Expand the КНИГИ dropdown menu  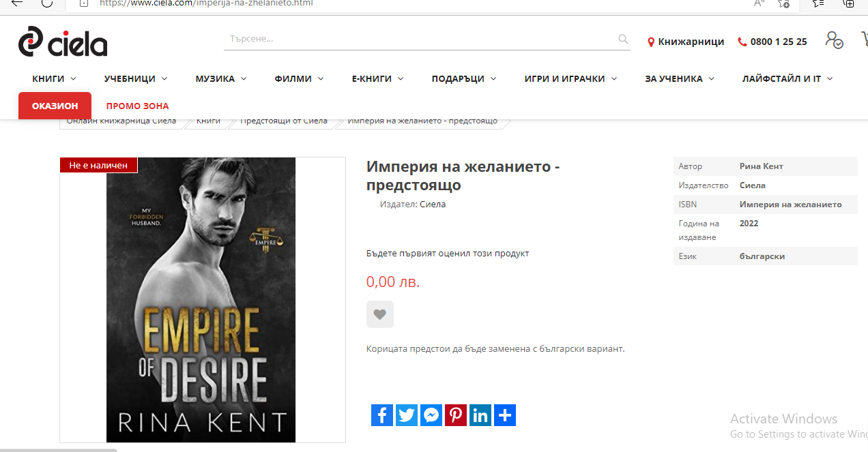pyautogui.click(x=55, y=79)
